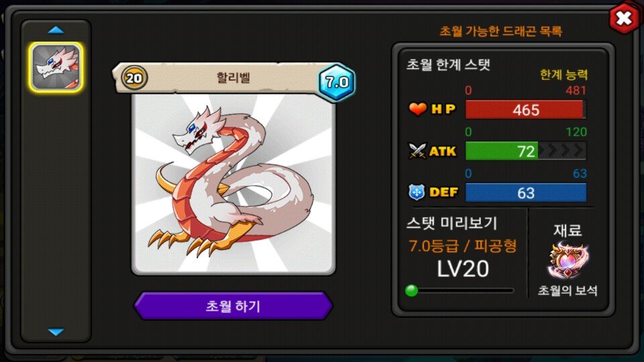The image size is (644, 362).
Task: Click the green level preview slider handle
Action: click(411, 290)
